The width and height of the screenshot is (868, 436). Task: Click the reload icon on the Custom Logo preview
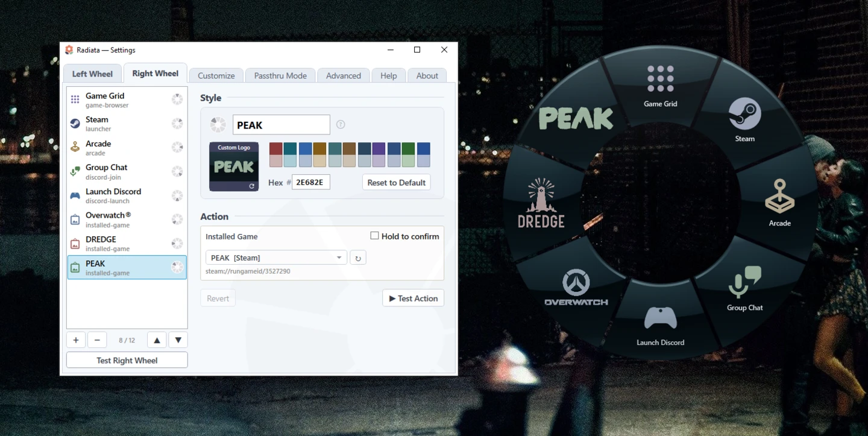point(252,186)
